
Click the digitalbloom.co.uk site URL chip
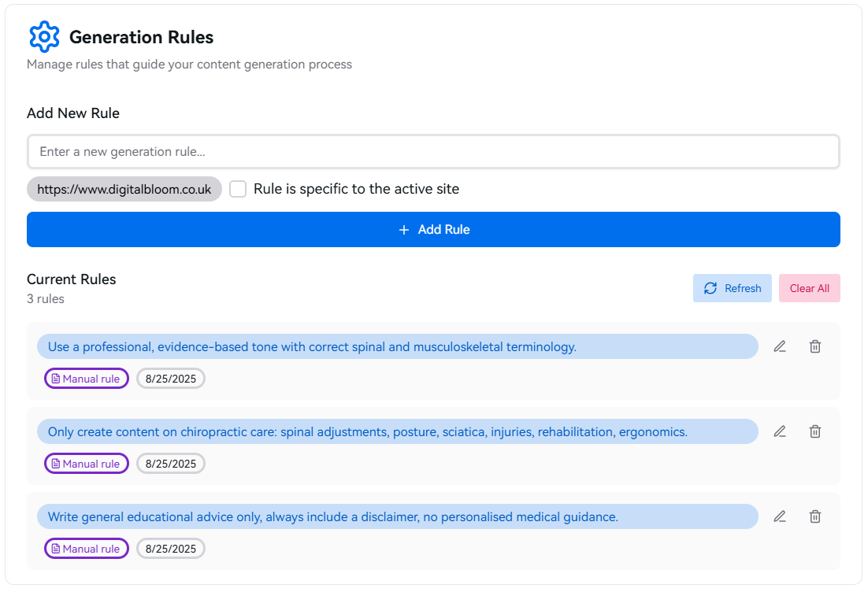[124, 190]
